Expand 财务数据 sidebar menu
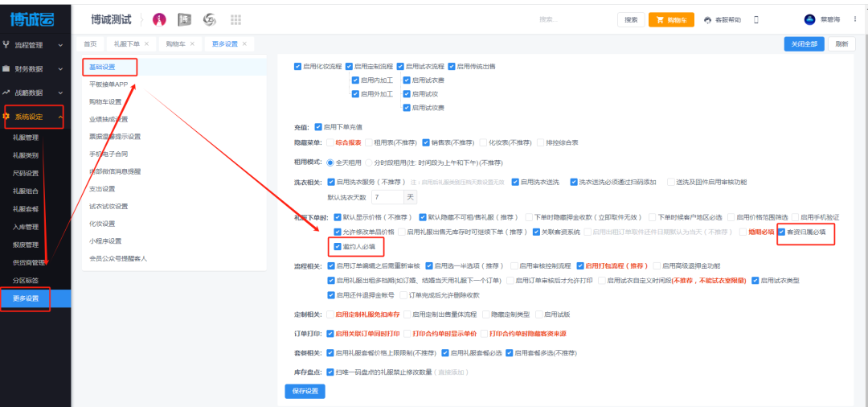The height and width of the screenshot is (407, 868). [35, 68]
